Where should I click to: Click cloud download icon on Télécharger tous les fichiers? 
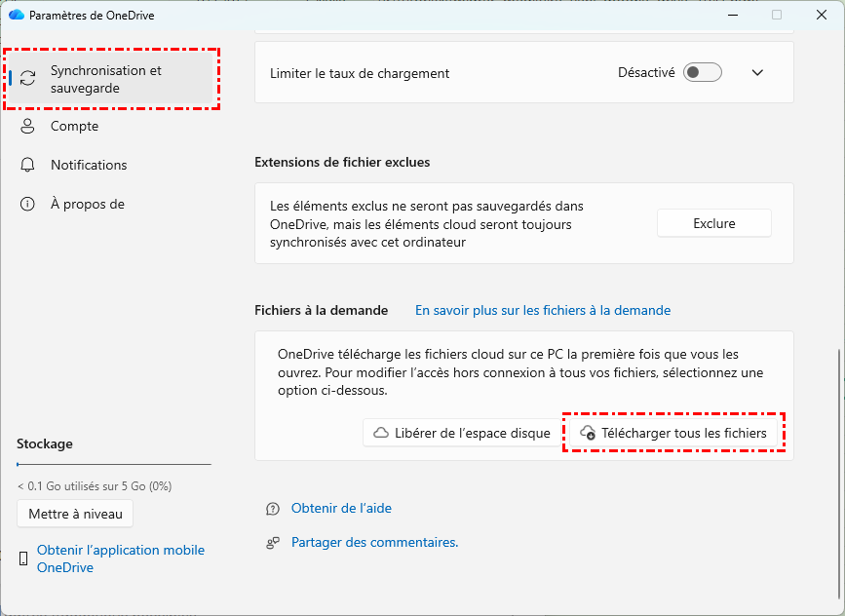coord(588,433)
